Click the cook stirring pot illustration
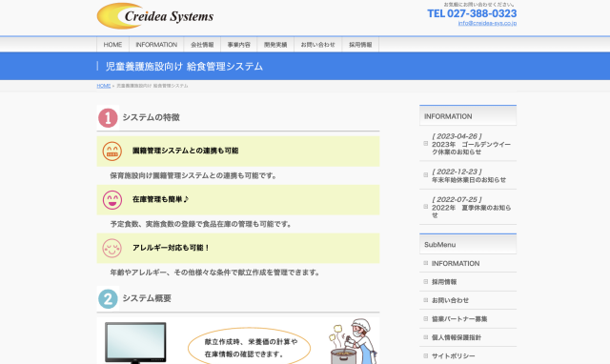The height and width of the screenshot is (364, 610). 354,341
